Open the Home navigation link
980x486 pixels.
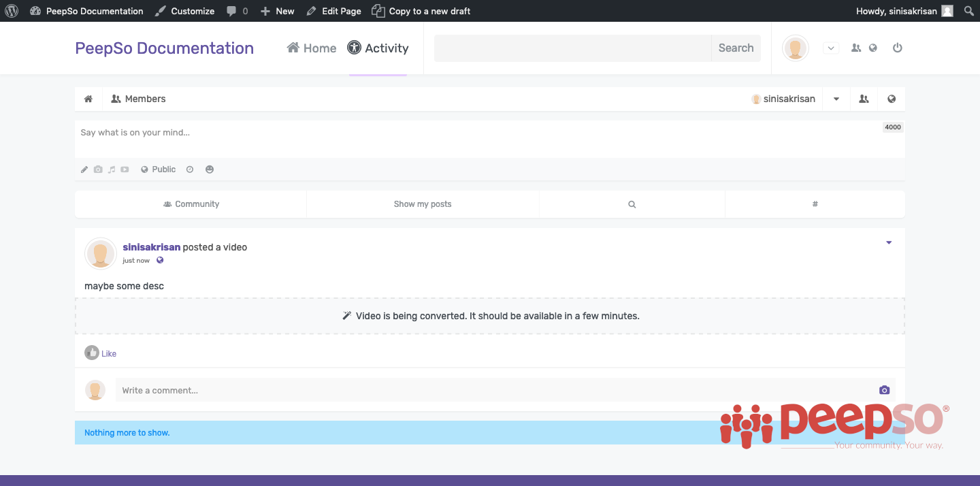[312, 48]
